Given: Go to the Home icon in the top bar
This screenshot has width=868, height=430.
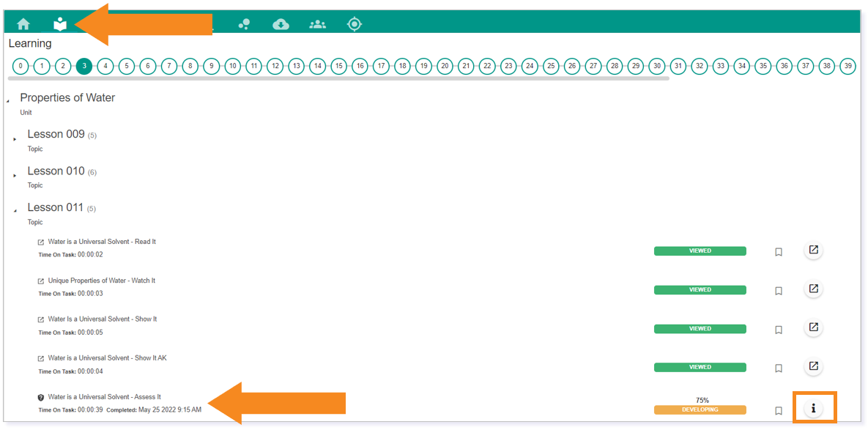Looking at the screenshot, I should 23,24.
